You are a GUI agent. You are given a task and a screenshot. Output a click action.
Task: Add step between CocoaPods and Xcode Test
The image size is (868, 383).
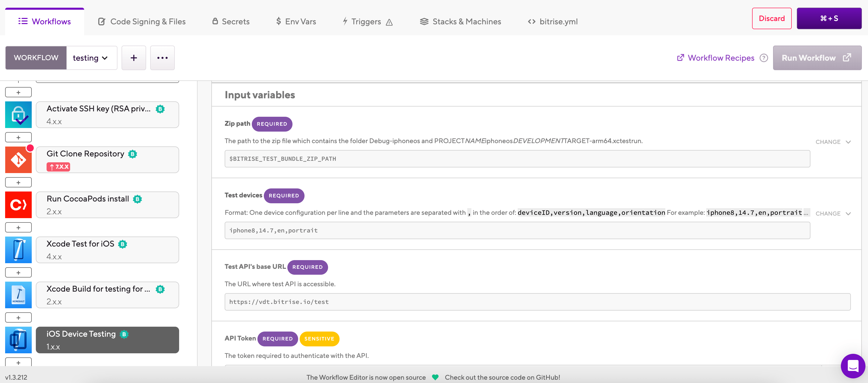[18, 228]
